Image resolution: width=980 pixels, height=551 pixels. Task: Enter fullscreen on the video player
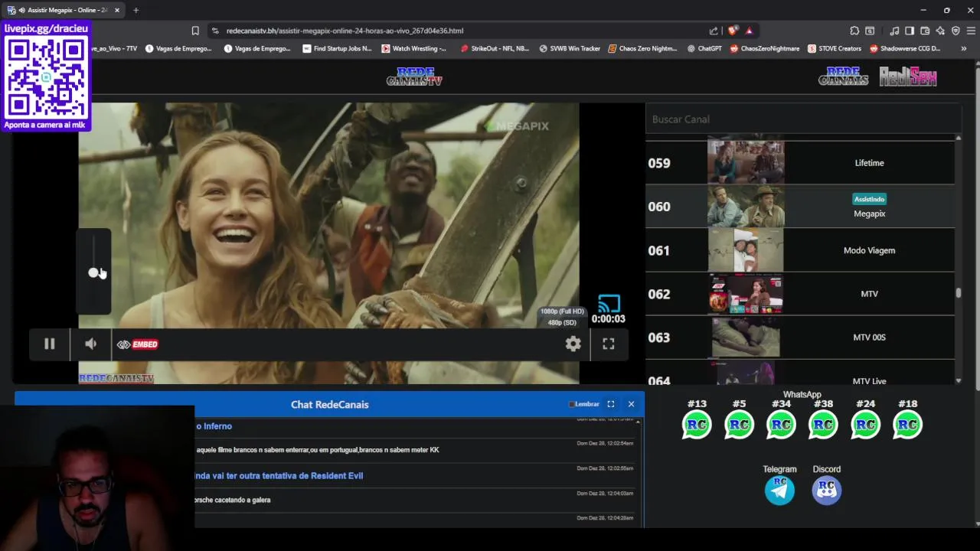609,344
